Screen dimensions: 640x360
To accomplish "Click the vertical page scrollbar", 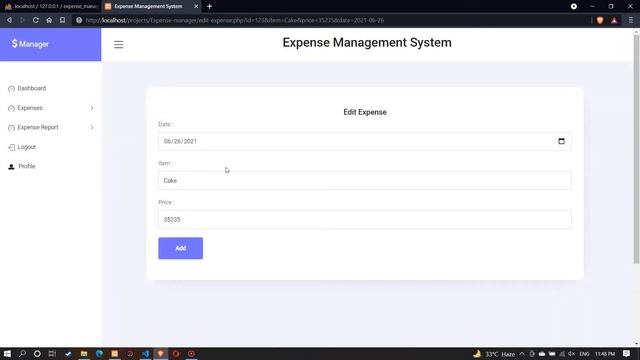I will [x=636, y=149].
